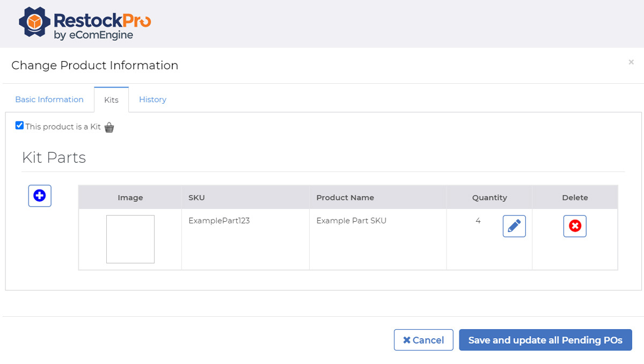Delete ExamplePart123 with the red X icon
The image size is (644, 364).
click(x=575, y=227)
